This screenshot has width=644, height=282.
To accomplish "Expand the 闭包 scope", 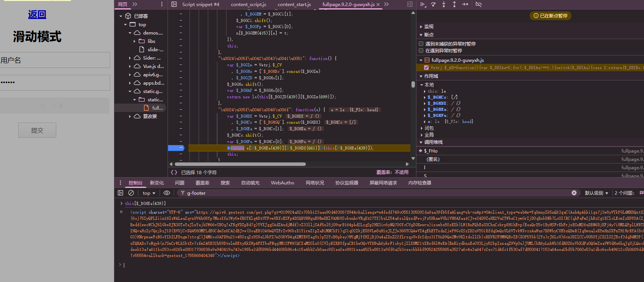I will (x=421, y=128).
